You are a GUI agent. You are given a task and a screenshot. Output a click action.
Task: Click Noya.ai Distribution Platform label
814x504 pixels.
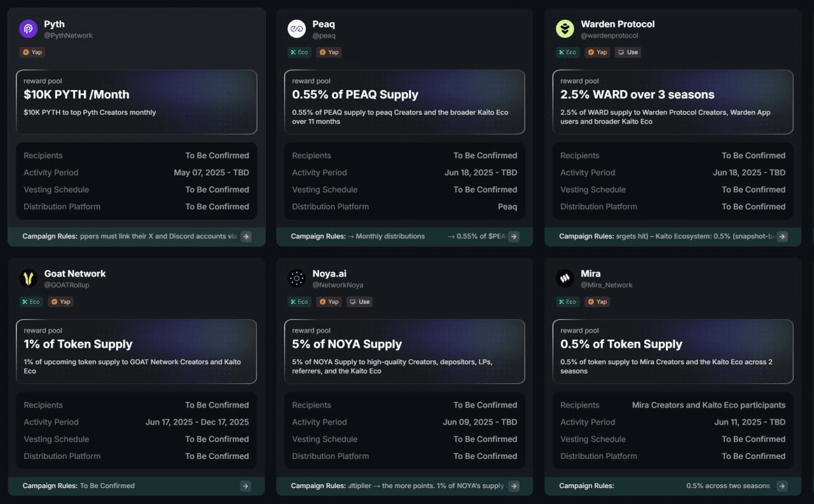[330, 456]
